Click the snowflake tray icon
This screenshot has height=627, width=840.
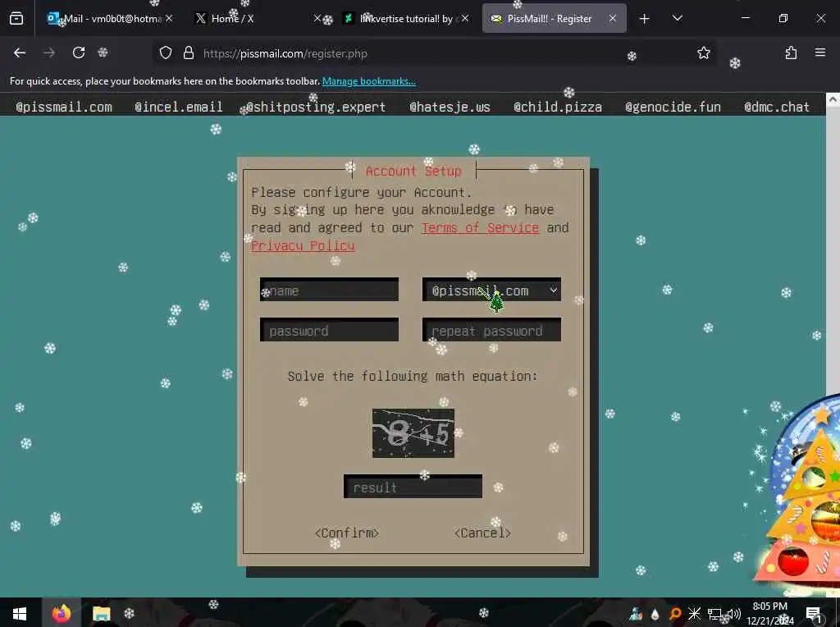pos(694,614)
